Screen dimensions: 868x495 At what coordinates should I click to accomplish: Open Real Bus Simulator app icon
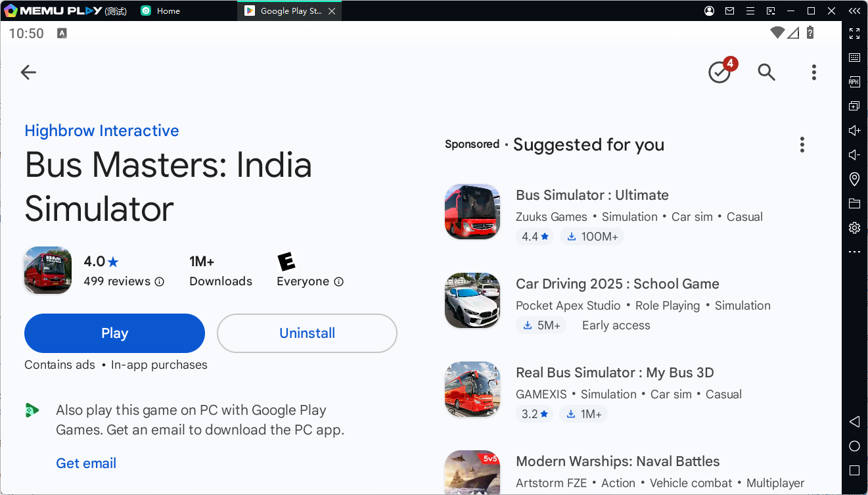(472, 389)
